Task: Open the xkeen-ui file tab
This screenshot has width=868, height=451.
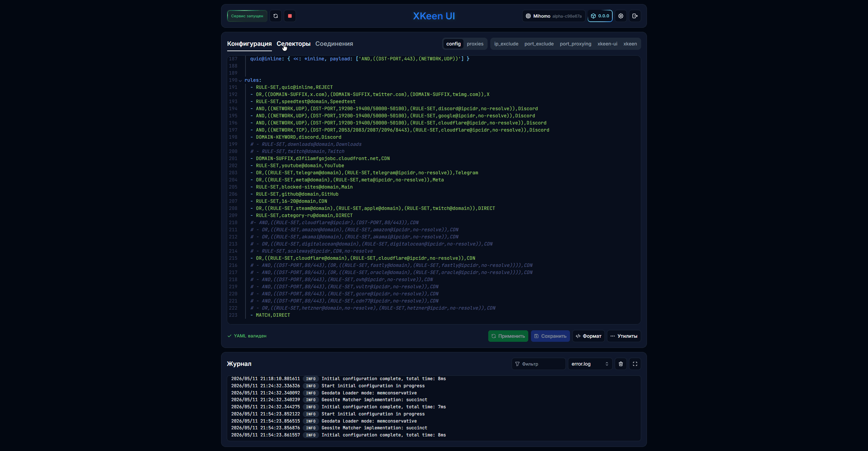Action: [x=607, y=44]
